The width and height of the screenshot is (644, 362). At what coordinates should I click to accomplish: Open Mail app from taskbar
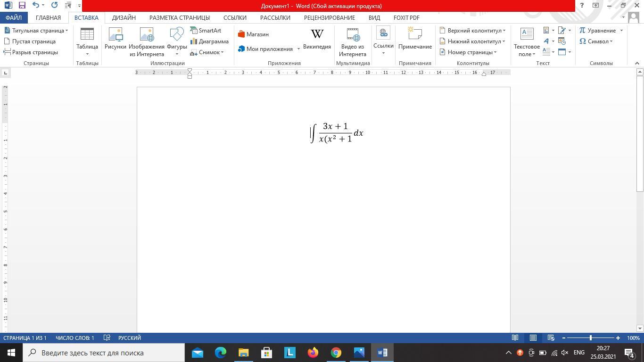coord(197,353)
